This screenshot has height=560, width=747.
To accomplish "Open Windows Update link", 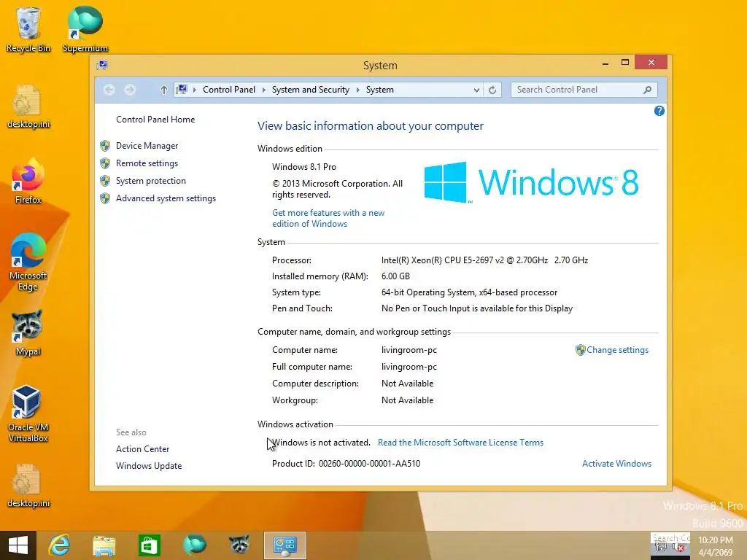I will pos(149,466).
